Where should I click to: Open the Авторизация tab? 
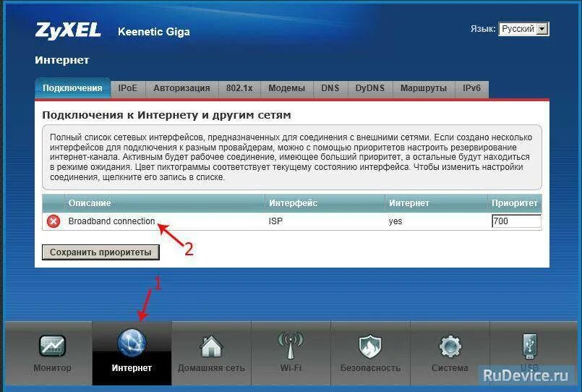[x=181, y=88]
